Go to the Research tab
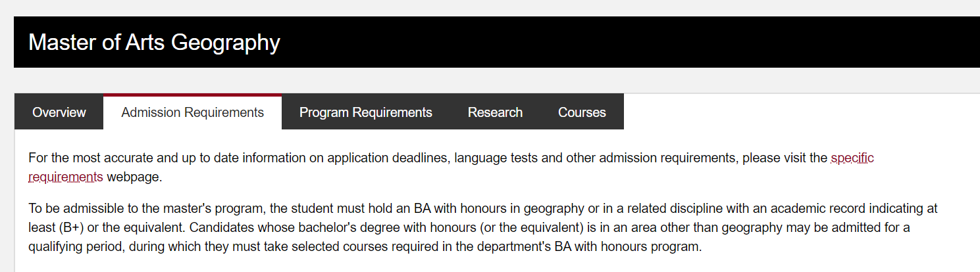 click(495, 112)
